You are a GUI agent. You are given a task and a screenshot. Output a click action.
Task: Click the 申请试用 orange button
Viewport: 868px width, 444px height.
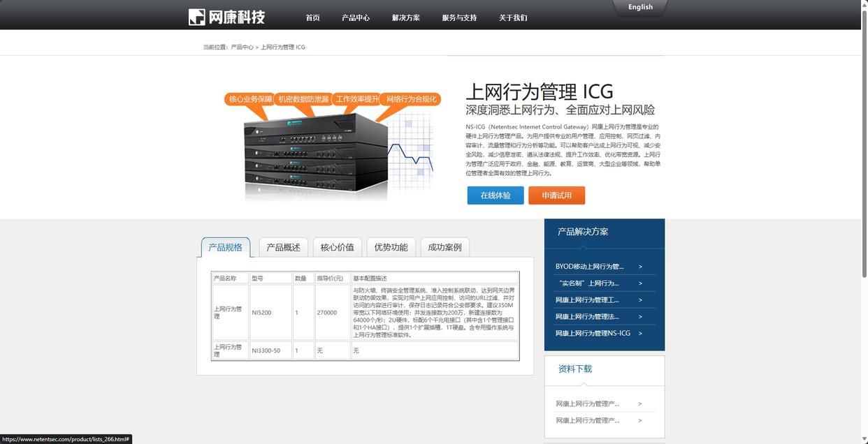coord(556,195)
